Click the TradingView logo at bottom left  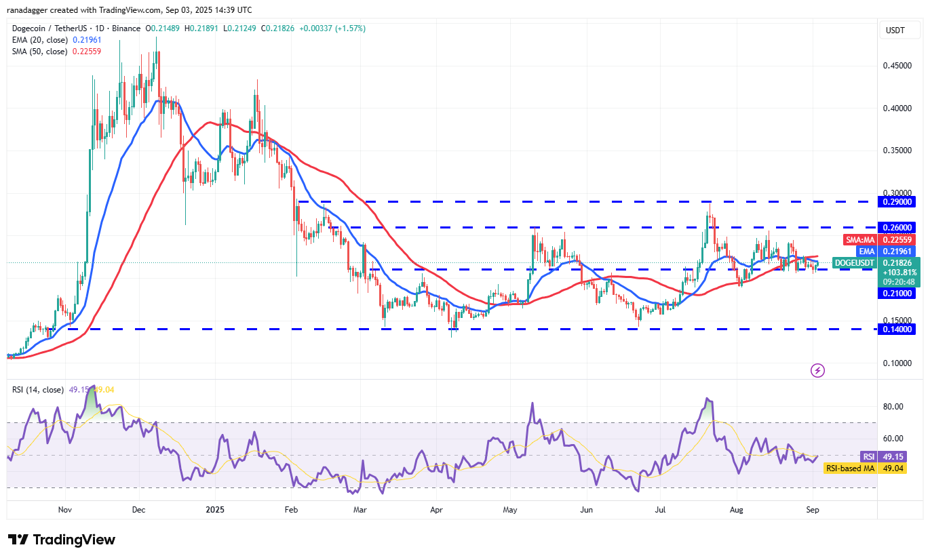click(61, 540)
